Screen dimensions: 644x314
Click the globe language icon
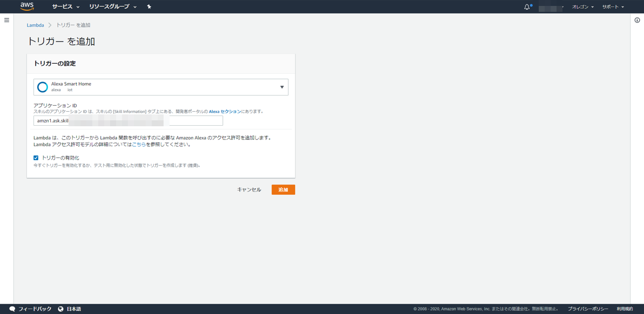[x=61, y=309]
